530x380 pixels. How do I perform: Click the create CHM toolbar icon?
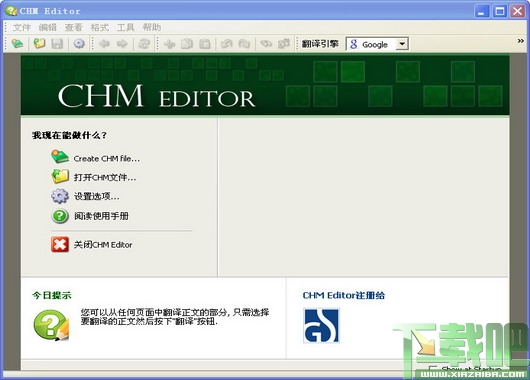(17, 44)
